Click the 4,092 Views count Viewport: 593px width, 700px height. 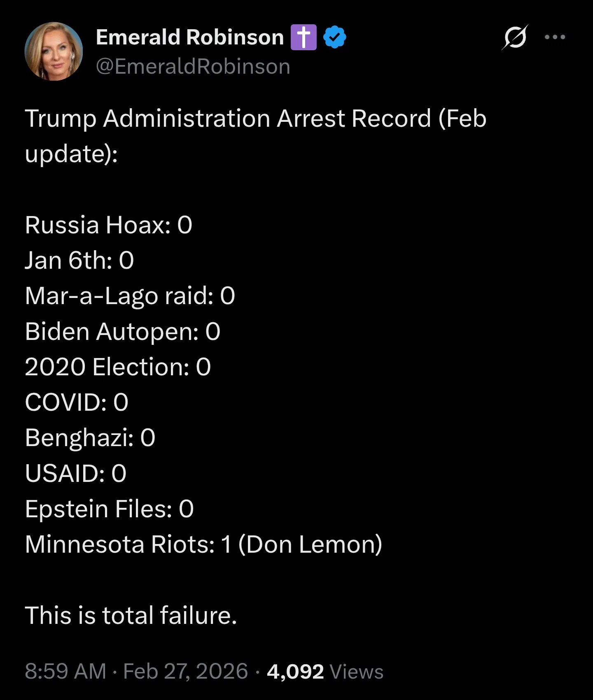click(325, 671)
